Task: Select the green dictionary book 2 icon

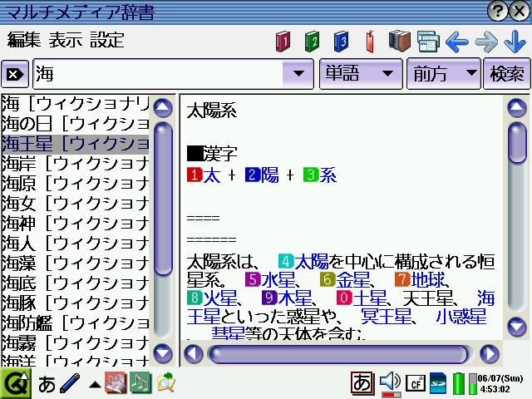Action: pos(313,42)
